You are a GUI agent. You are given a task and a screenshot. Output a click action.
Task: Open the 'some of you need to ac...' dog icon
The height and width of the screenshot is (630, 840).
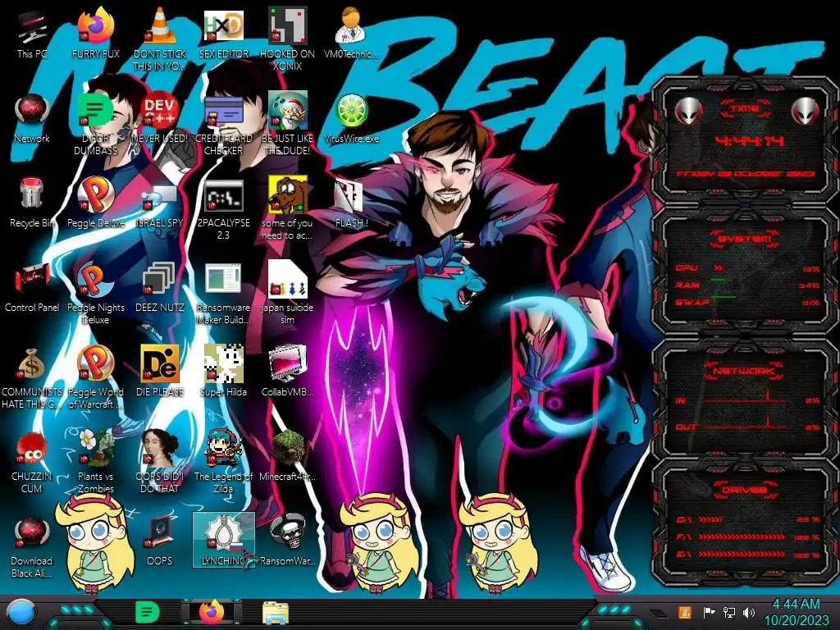287,208
